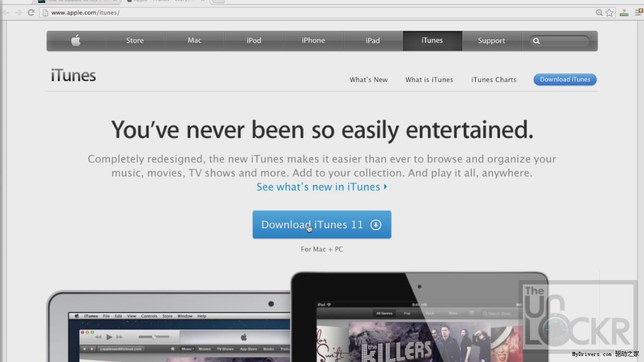This screenshot has width=644, height=362.
Task: Click the page icon left of the URL
Action: [45, 13]
